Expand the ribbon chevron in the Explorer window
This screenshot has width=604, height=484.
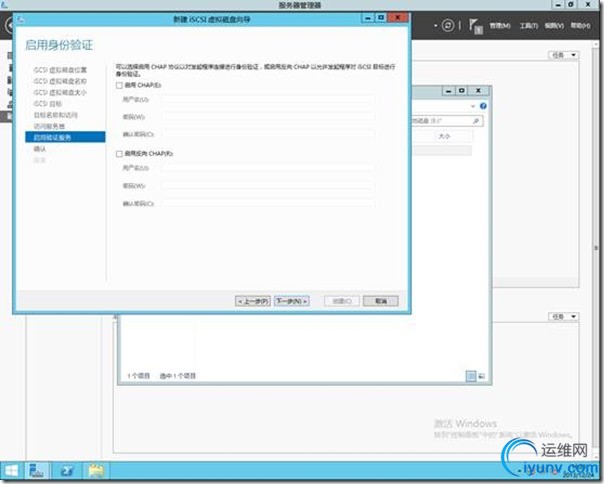coord(473,106)
